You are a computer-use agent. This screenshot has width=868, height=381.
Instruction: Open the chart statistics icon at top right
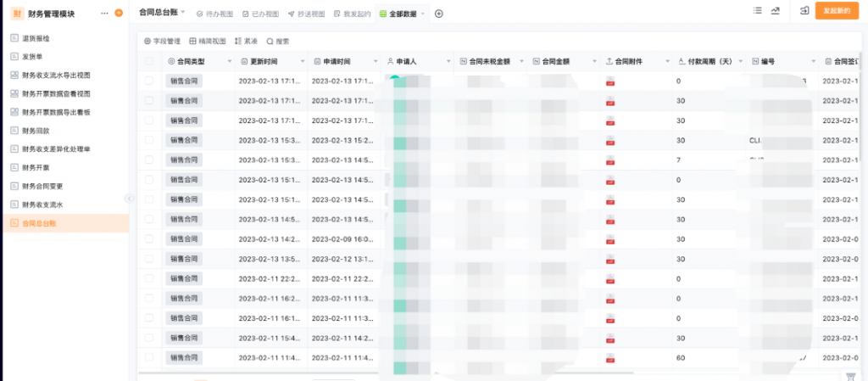click(776, 10)
